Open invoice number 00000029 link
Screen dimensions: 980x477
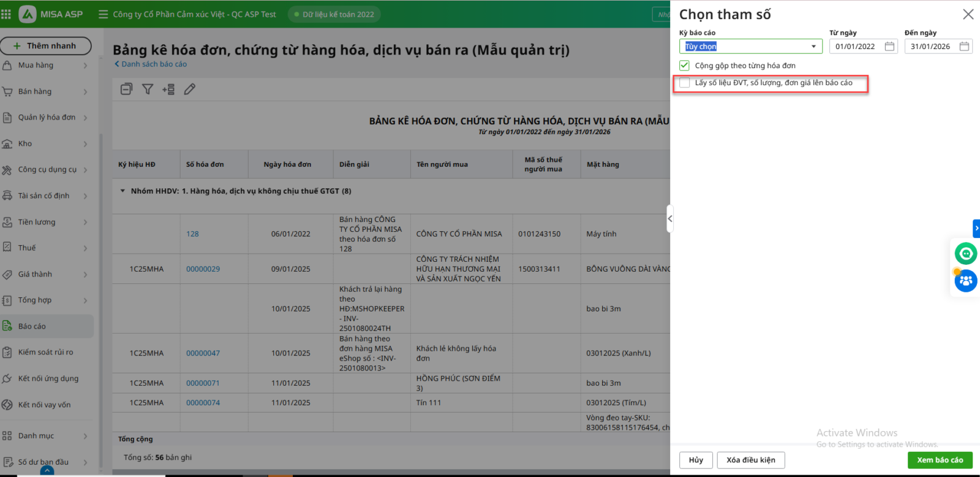tap(203, 269)
